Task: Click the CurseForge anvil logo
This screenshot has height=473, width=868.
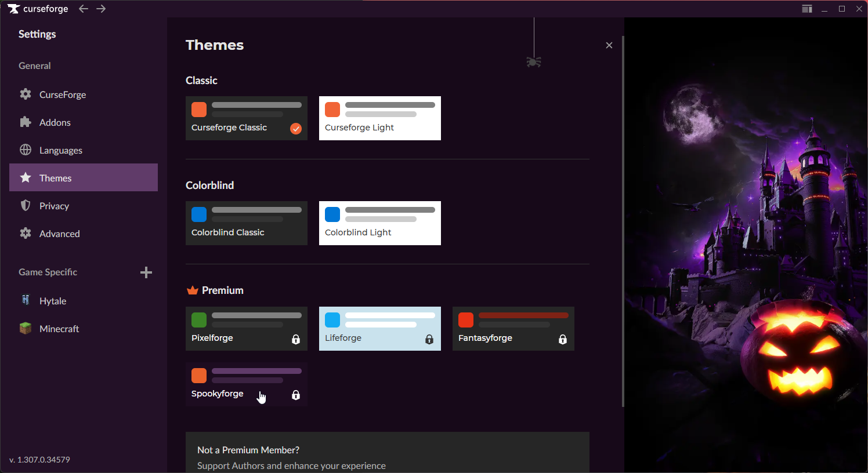Action: tap(14, 9)
